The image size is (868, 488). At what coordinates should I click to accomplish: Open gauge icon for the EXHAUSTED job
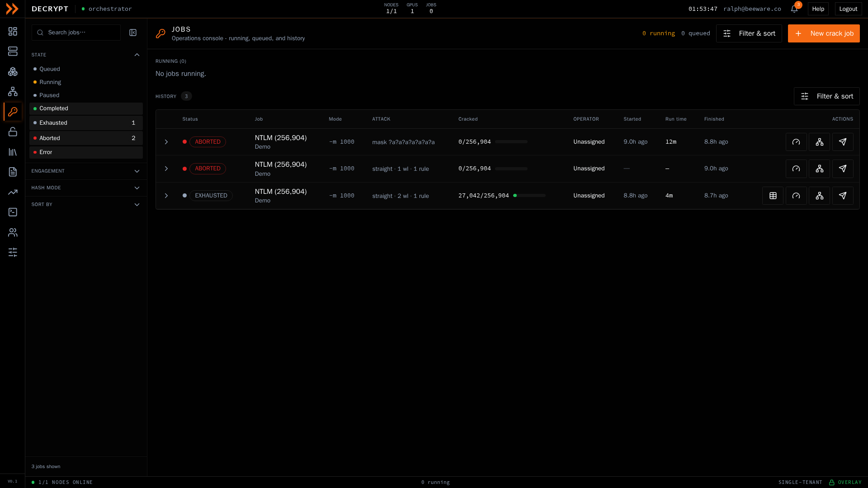click(x=796, y=196)
